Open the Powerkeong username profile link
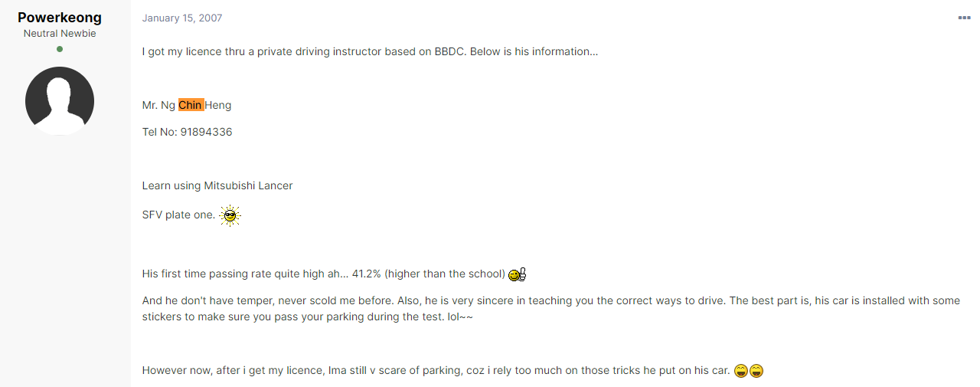 [60, 18]
